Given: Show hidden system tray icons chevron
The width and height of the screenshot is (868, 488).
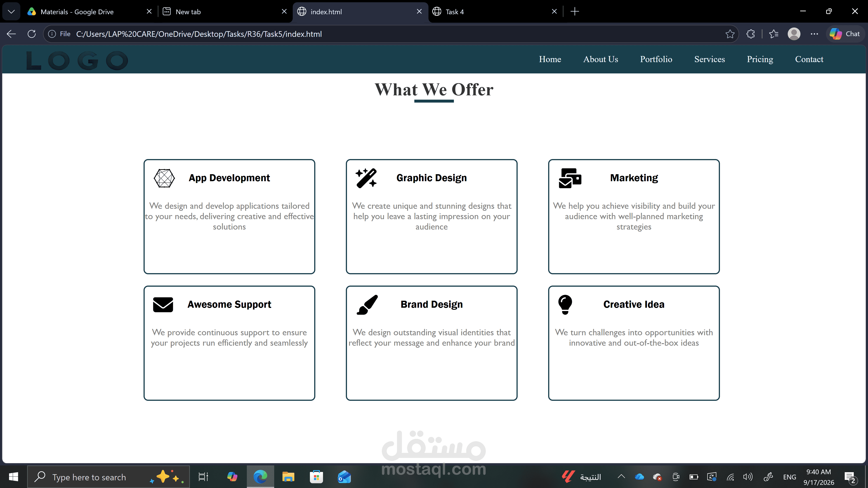Looking at the screenshot, I should point(621,477).
